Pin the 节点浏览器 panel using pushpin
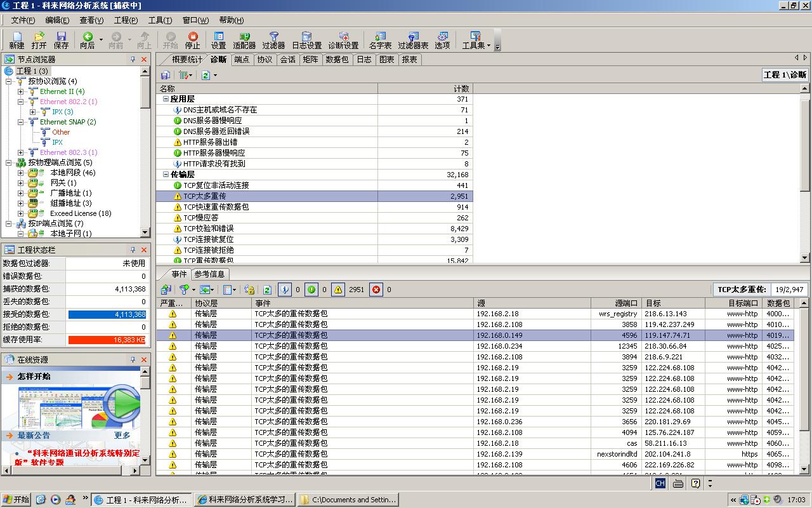 [133, 59]
